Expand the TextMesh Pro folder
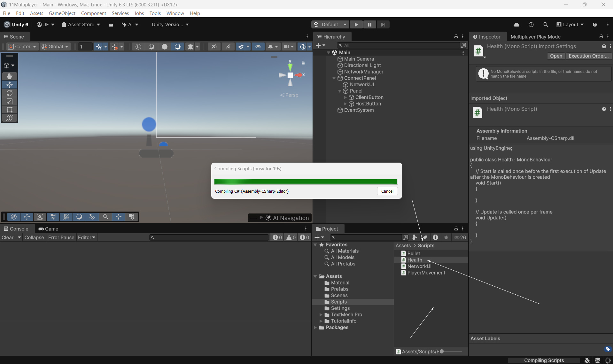This screenshot has width=613, height=364. point(321,315)
